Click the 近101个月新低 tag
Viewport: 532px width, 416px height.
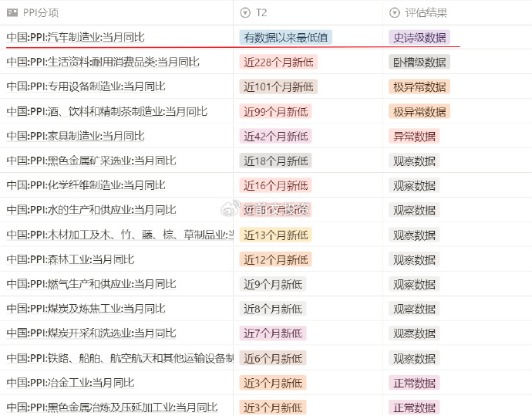(278, 86)
